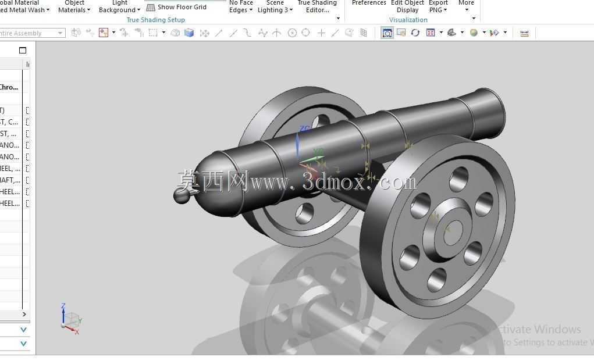Open dropdown arrow beside rectangle selection icon
594x364 pixels.
(163, 33)
